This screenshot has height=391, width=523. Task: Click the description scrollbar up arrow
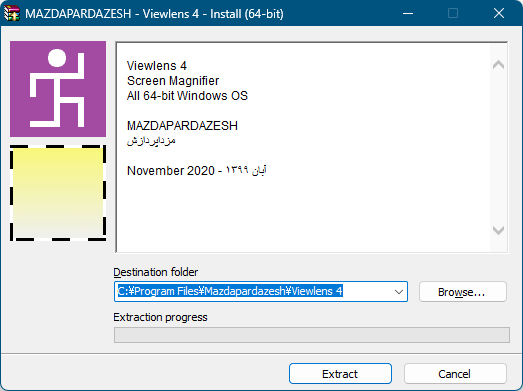pyautogui.click(x=499, y=64)
